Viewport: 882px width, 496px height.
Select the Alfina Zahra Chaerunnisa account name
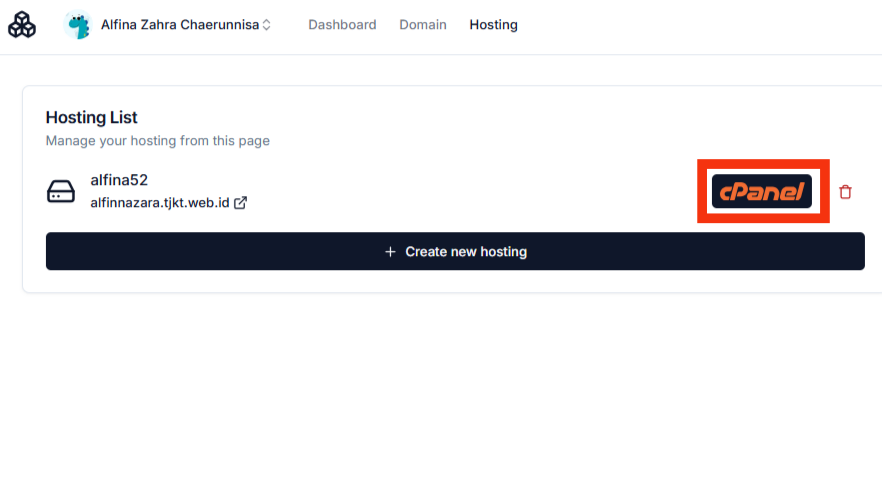point(179,25)
